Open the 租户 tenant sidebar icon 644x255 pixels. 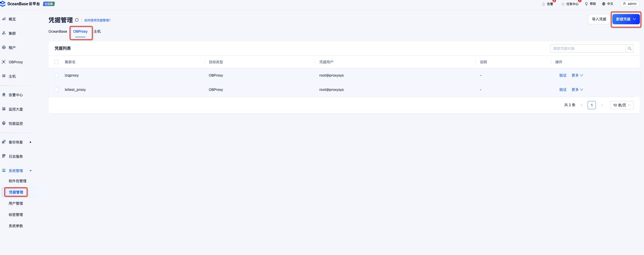[4, 47]
